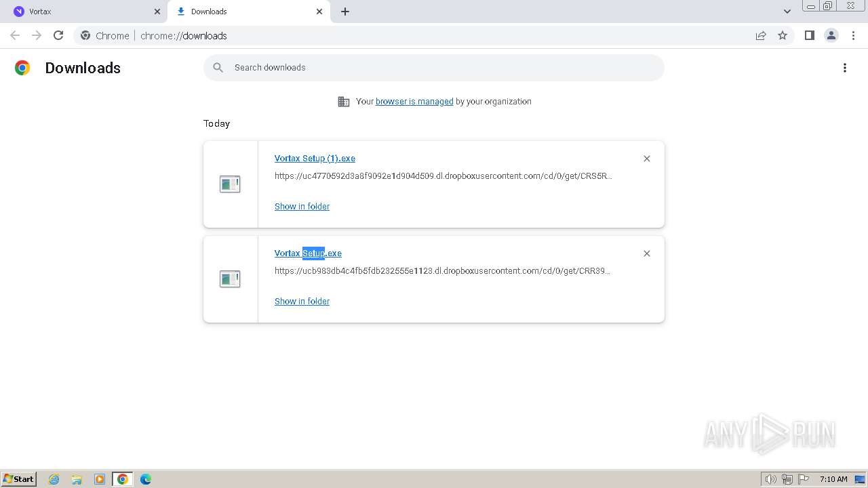Show desktop via tray monitor icon
The image size is (868, 488).
pos(860,479)
